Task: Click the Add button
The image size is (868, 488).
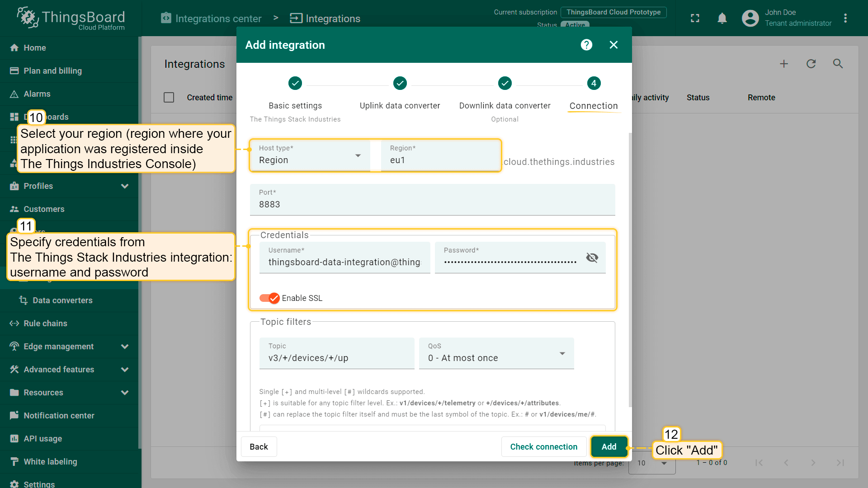Action: 609,447
